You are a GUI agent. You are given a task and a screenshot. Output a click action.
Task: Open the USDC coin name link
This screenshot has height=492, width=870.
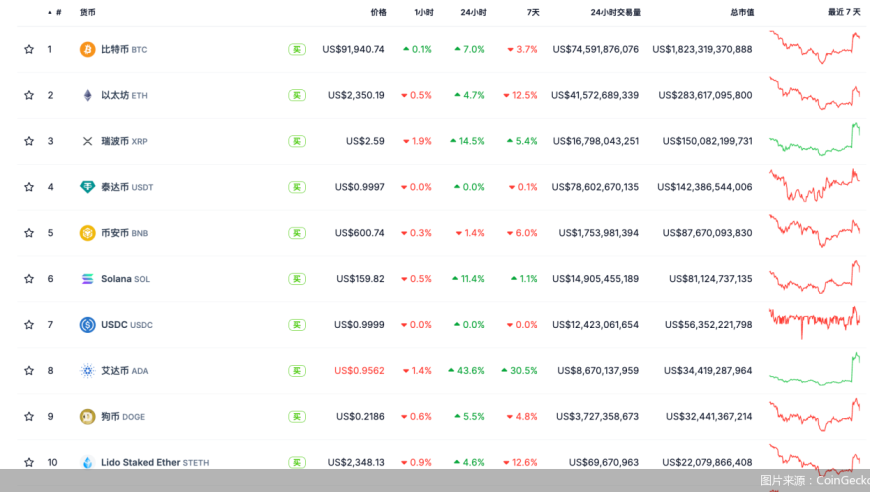click(127, 325)
